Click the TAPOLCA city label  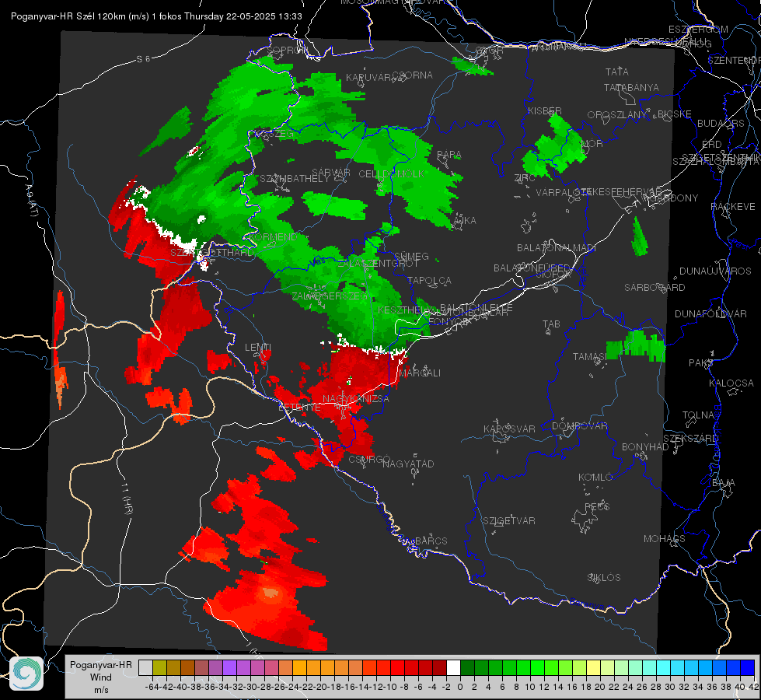[429, 280]
